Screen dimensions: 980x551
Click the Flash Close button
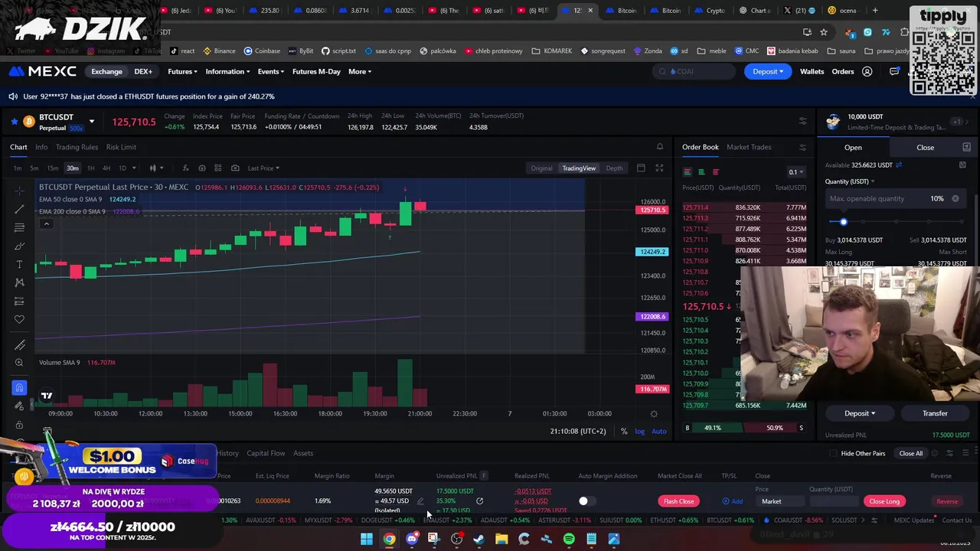(x=678, y=501)
